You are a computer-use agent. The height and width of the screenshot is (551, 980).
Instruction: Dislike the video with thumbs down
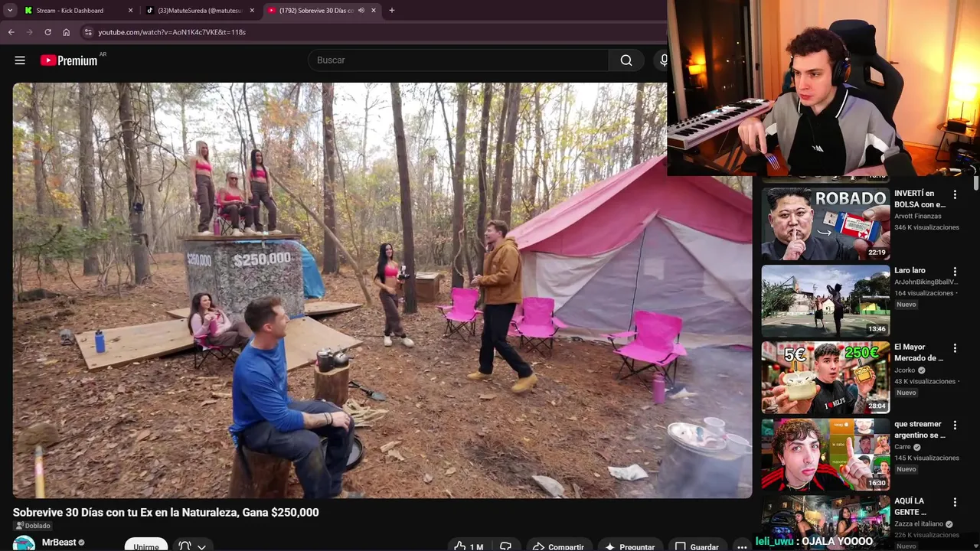pos(505,546)
